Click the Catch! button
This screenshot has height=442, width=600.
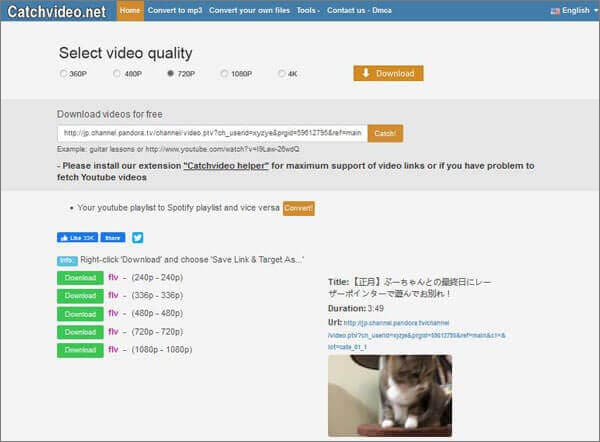[385, 133]
